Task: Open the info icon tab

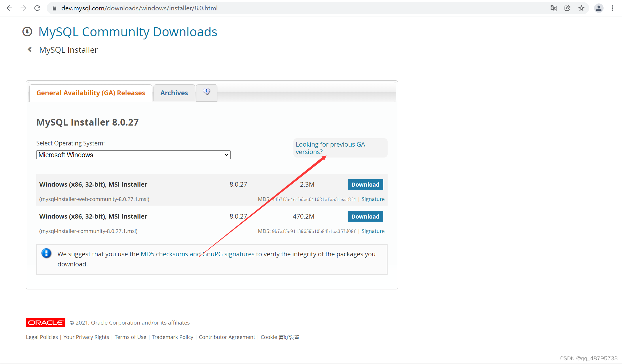Action: [206, 93]
